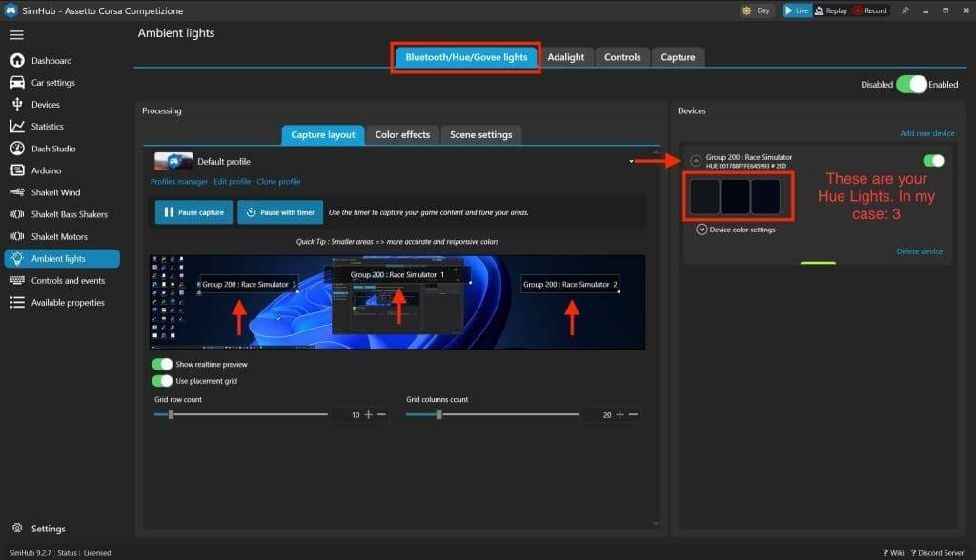Open Dashboard from the sidebar
This screenshot has width=976, height=560.
[x=51, y=60]
